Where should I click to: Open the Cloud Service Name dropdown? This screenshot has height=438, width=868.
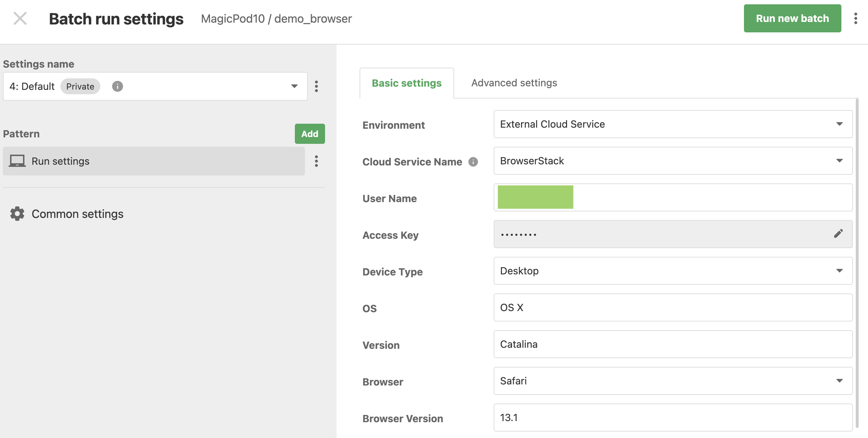point(673,161)
